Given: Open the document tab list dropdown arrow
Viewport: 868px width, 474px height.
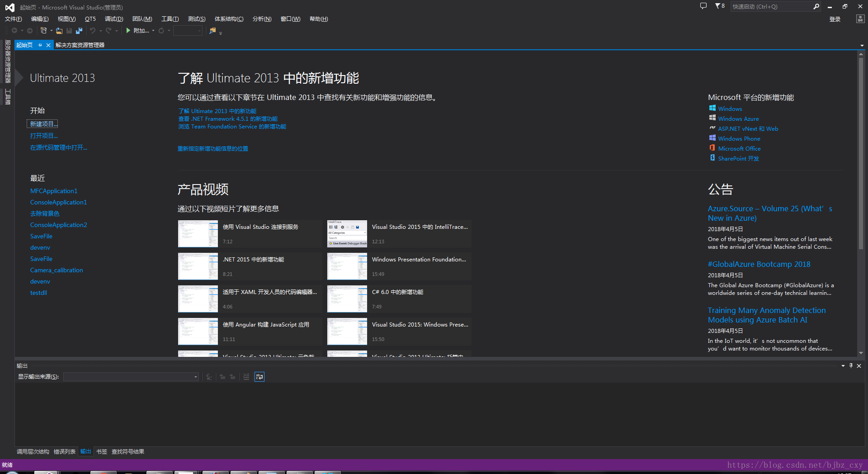Looking at the screenshot, I should [862, 46].
